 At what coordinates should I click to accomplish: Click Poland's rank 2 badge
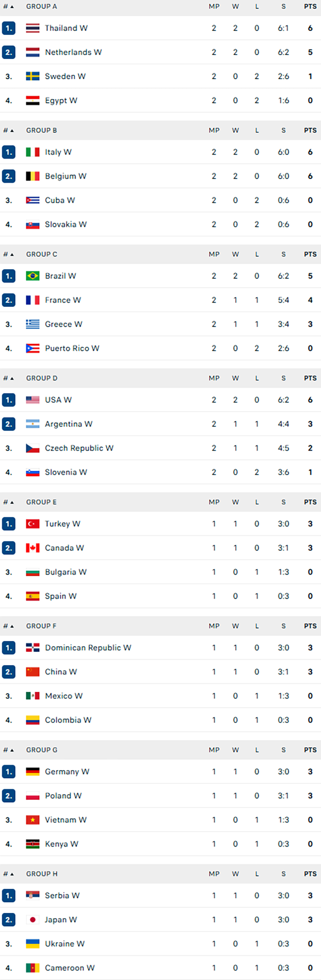click(x=9, y=795)
